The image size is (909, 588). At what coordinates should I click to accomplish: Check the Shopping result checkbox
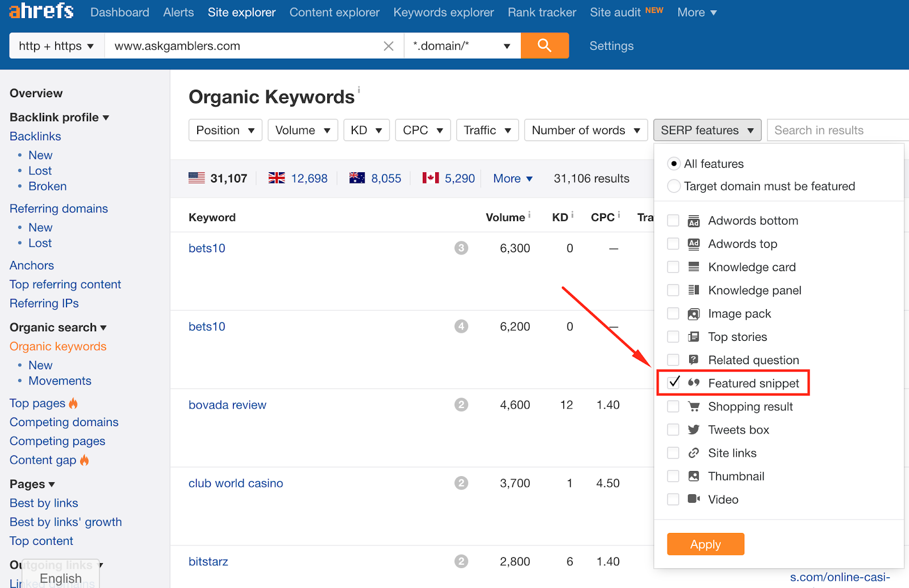pyautogui.click(x=673, y=406)
